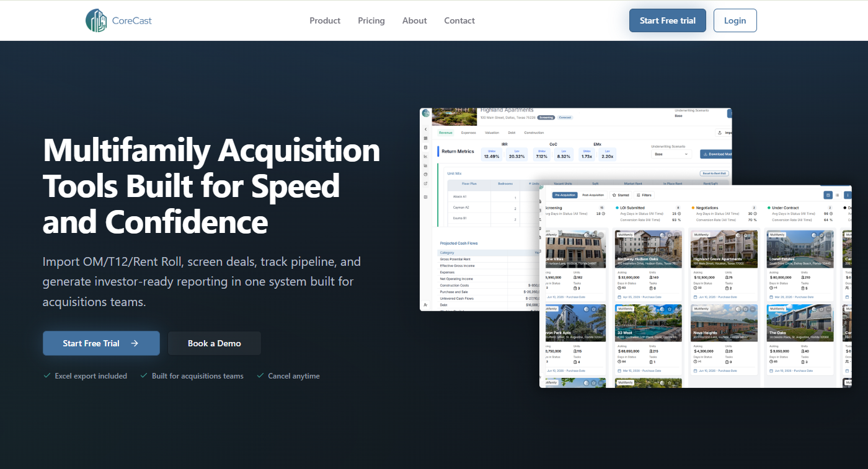Select the Debt tab in underwriting screenshot
This screenshot has height=469, width=868.
pos(511,133)
